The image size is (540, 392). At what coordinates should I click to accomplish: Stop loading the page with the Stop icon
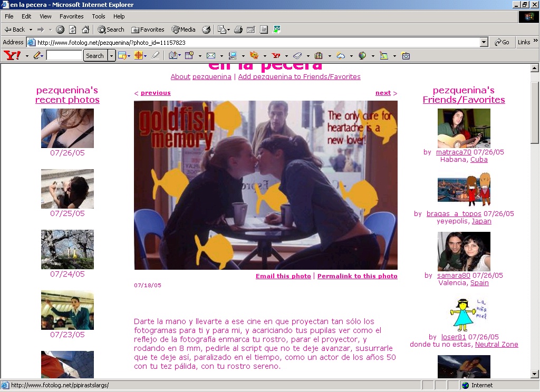coord(60,30)
